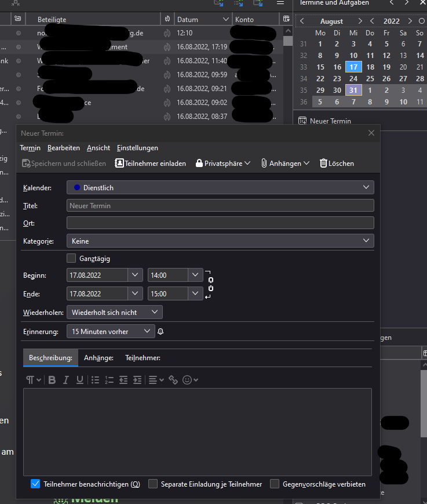Click into the Titel input field
The height and width of the screenshot is (504, 427).
(220, 205)
